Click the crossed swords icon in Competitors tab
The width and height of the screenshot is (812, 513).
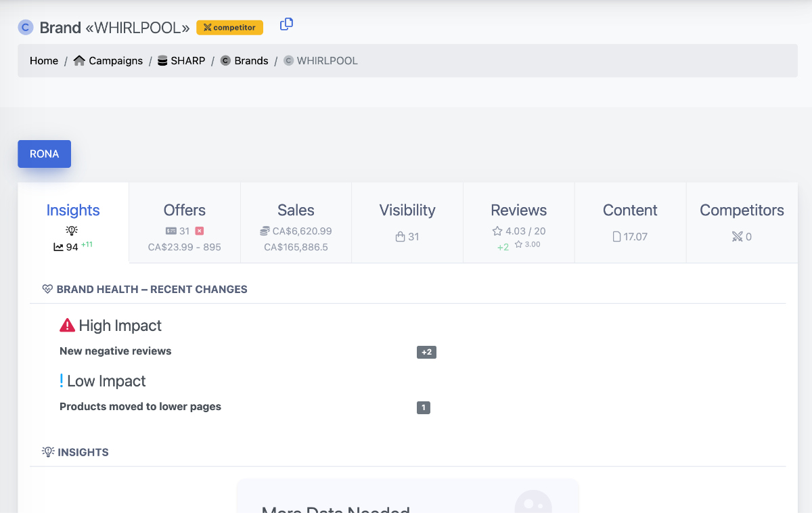coord(738,237)
